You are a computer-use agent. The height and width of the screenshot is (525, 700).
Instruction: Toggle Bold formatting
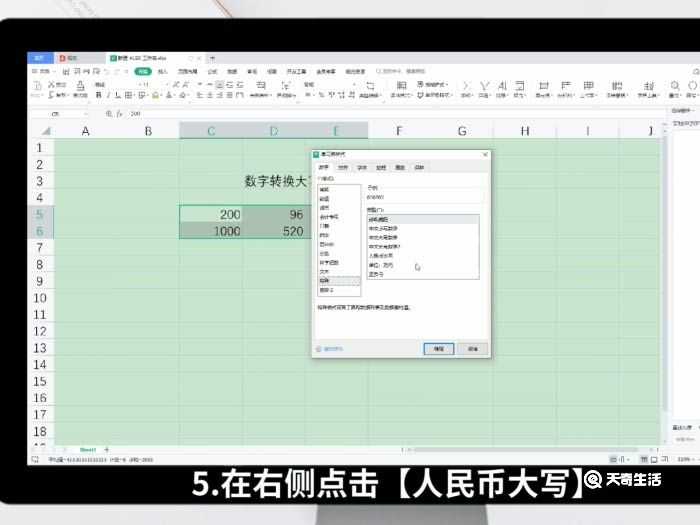[99, 95]
